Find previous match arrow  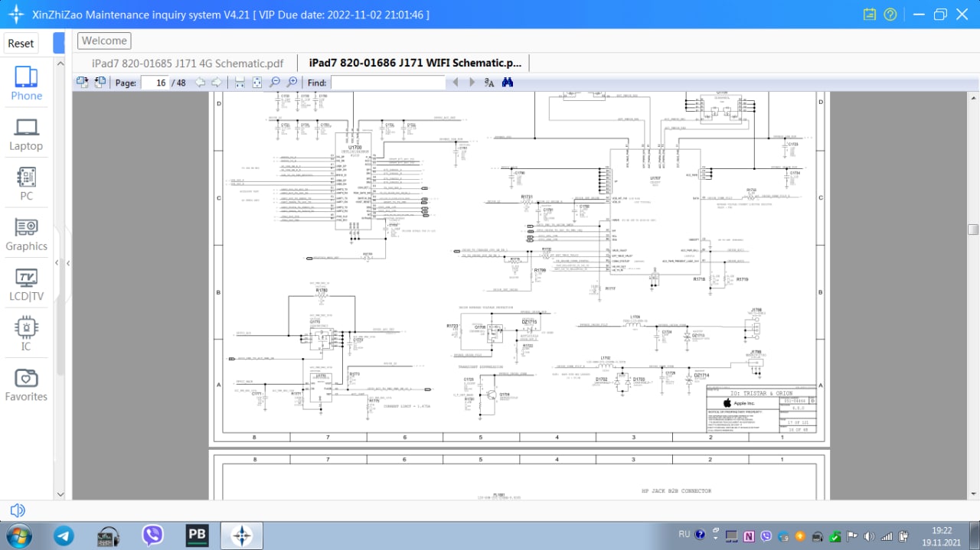click(456, 83)
